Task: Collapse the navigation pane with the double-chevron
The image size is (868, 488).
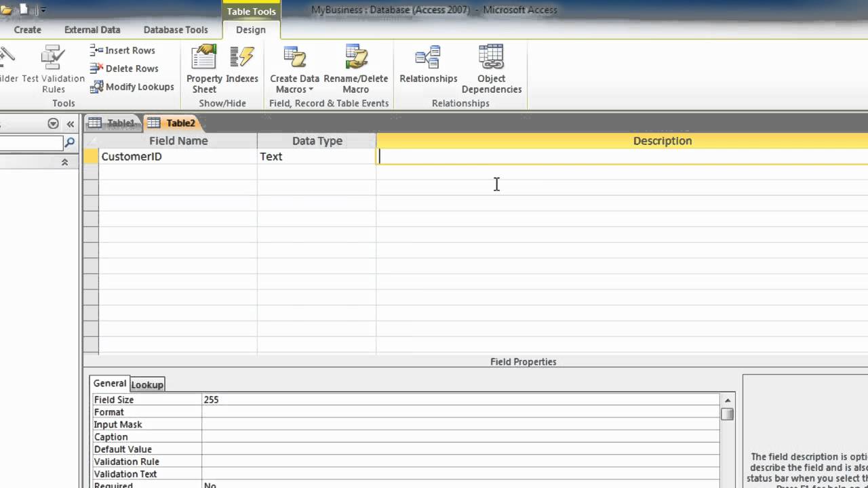Action: [x=71, y=124]
